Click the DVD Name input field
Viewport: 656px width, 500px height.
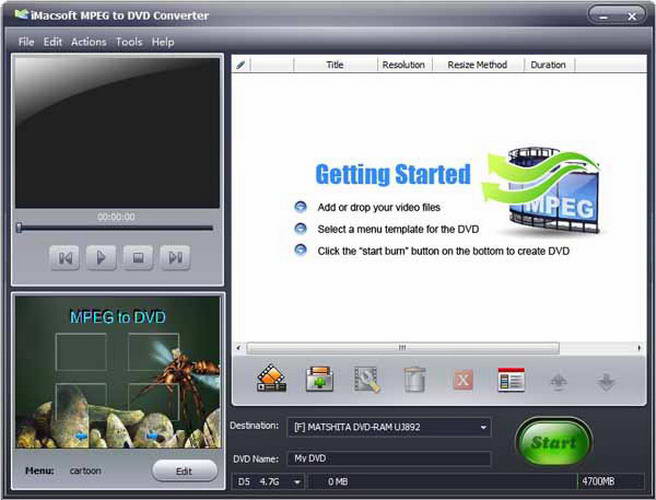389,459
